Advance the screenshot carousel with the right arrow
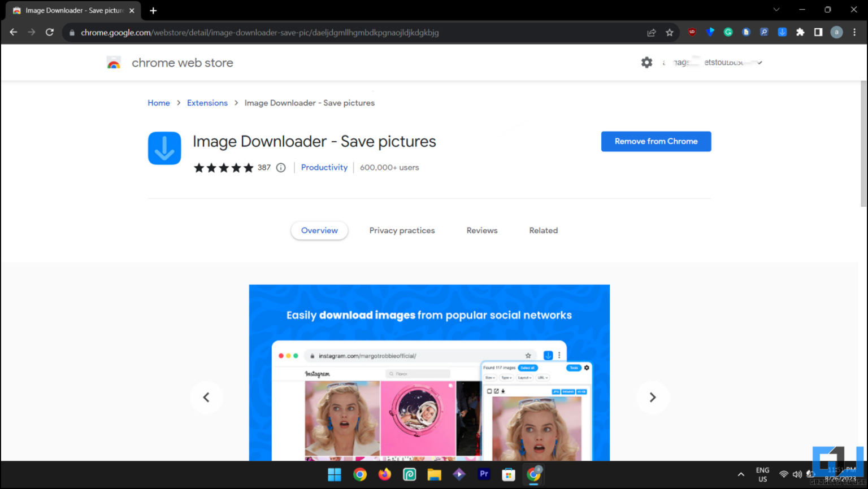 pyautogui.click(x=653, y=397)
